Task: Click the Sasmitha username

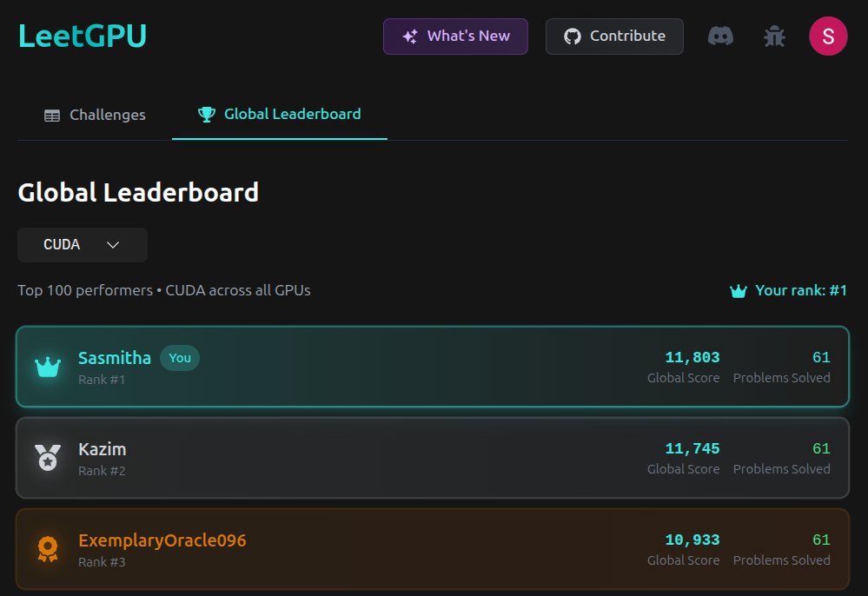Action: tap(115, 358)
